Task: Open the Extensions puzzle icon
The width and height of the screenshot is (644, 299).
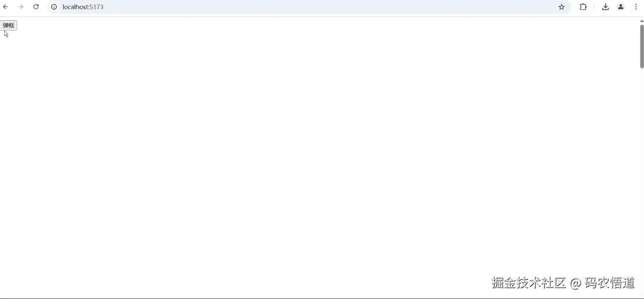Action: pyautogui.click(x=583, y=7)
